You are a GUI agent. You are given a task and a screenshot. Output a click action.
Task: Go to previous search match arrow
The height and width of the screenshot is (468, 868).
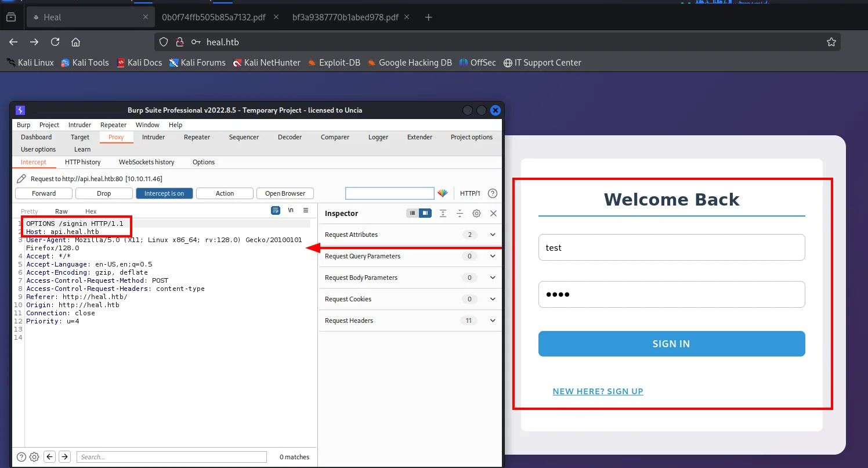coord(50,457)
